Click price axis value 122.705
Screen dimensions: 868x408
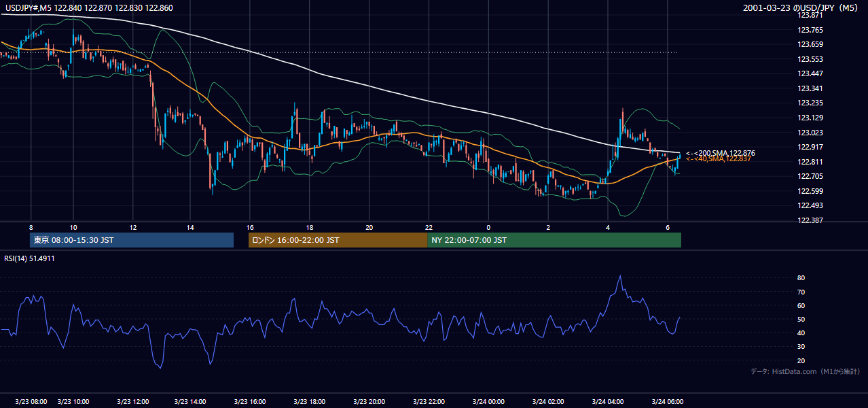(x=810, y=176)
